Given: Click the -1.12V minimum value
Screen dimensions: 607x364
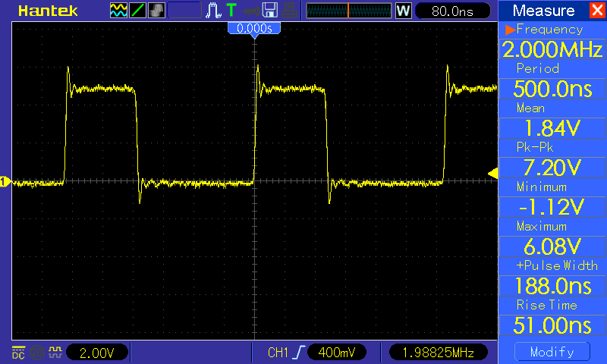Looking at the screenshot, I should tap(552, 207).
